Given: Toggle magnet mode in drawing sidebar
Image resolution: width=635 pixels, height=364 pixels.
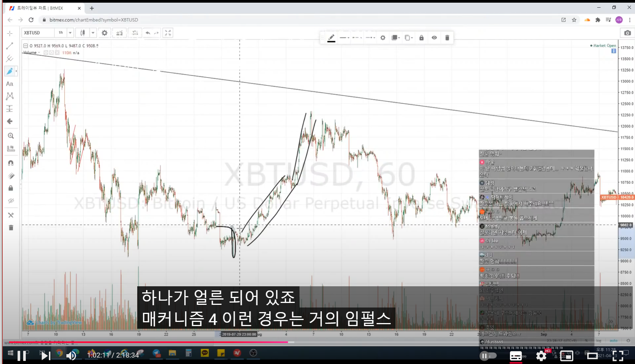Looking at the screenshot, I should [11, 163].
